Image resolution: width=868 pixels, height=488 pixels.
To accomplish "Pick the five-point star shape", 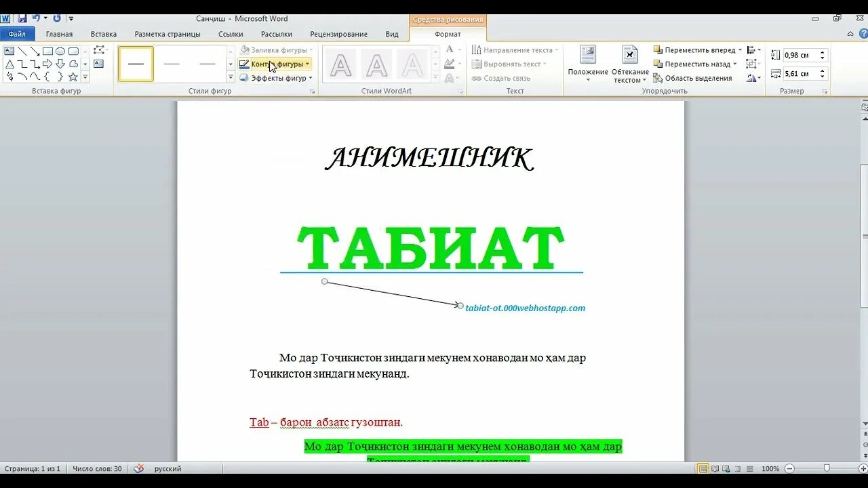I will pyautogui.click(x=73, y=77).
